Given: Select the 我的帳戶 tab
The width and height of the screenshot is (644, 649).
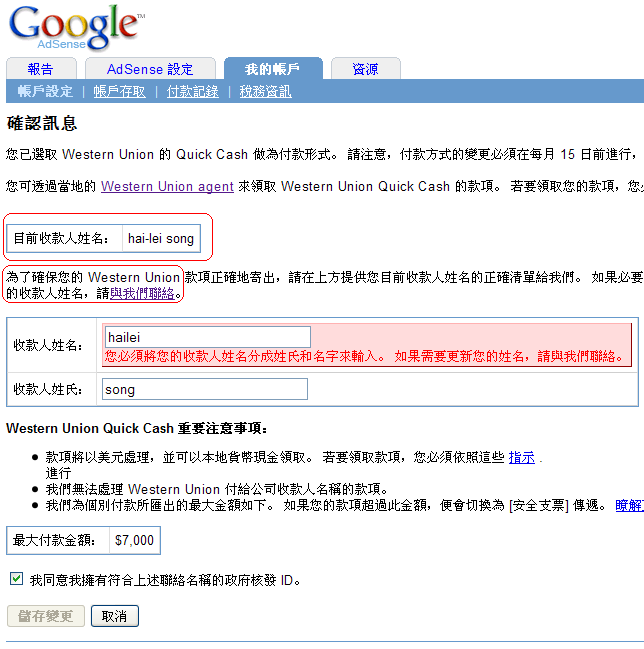Looking at the screenshot, I should (x=273, y=69).
